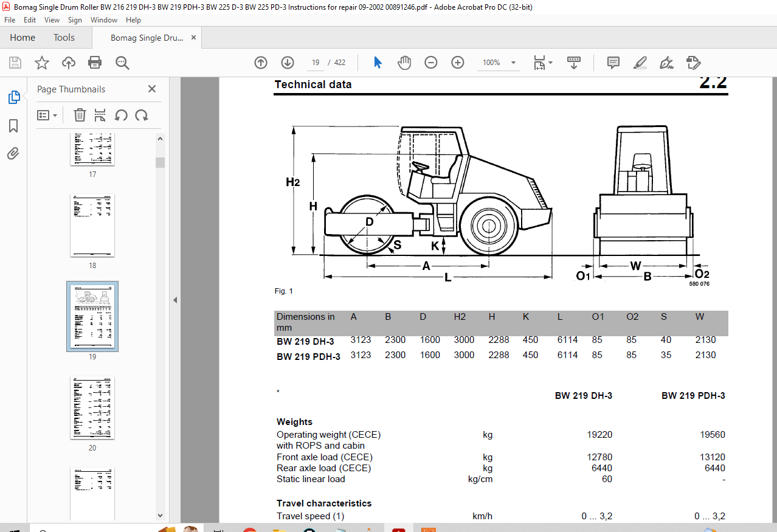Close the Bomag document tab
The height and width of the screenshot is (532, 777).
[x=193, y=38]
